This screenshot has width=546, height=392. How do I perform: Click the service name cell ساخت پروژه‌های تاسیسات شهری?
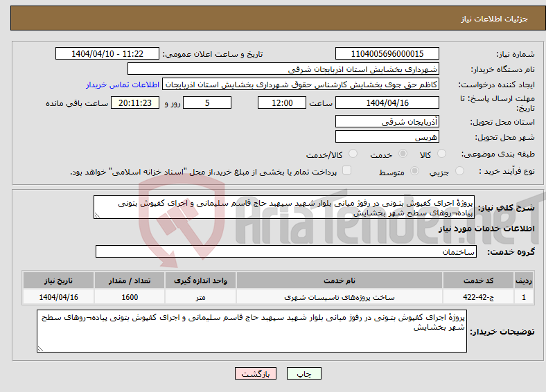pyautogui.click(x=340, y=297)
